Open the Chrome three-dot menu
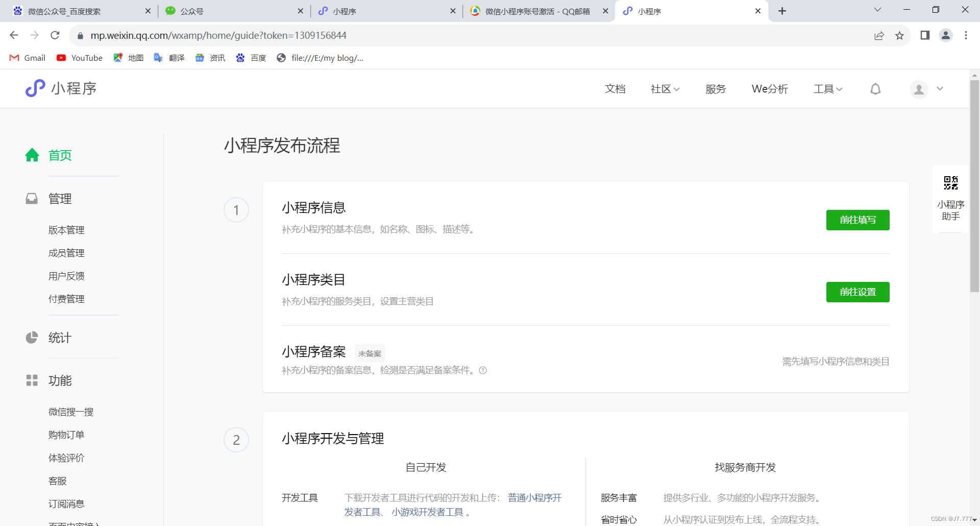Image resolution: width=980 pixels, height=526 pixels. 966,35
